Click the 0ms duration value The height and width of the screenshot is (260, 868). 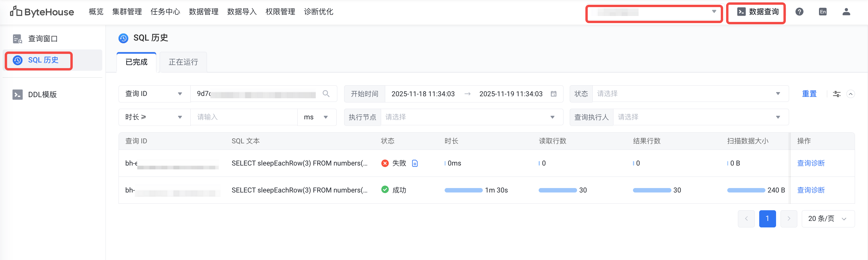[x=454, y=163]
